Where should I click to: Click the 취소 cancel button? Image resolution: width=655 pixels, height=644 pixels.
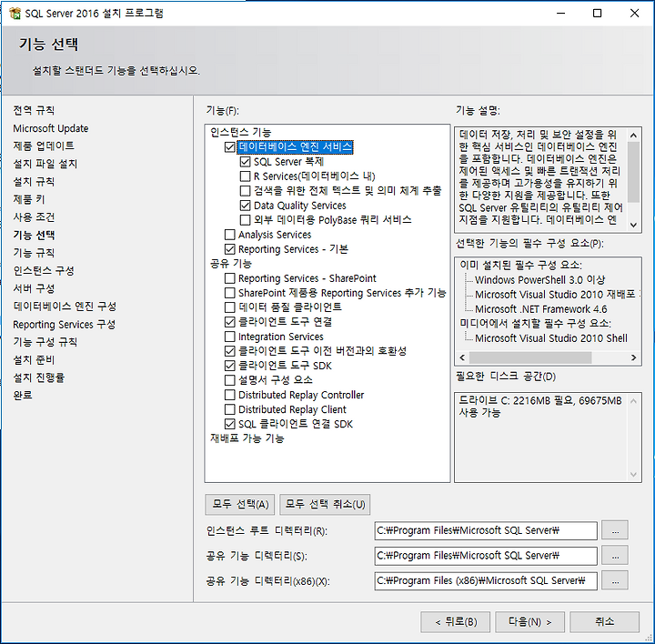tap(604, 622)
